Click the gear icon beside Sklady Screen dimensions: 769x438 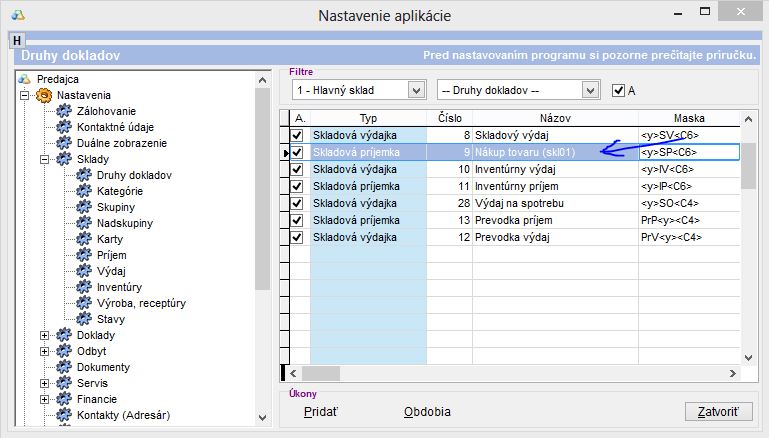pyautogui.click(x=64, y=159)
